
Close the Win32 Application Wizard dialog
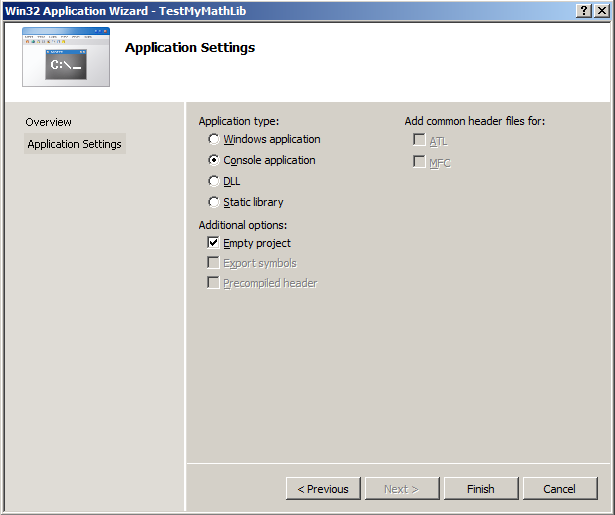click(x=601, y=10)
